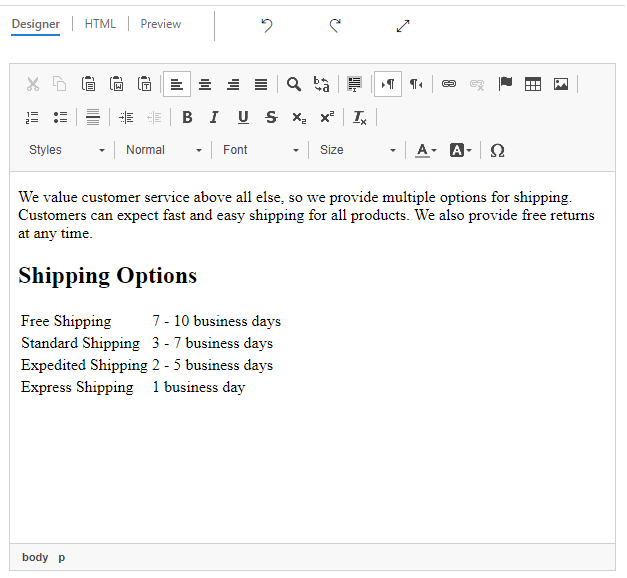Image resolution: width=627 pixels, height=578 pixels.
Task: Click the expand to full screen button
Action: [x=403, y=26]
